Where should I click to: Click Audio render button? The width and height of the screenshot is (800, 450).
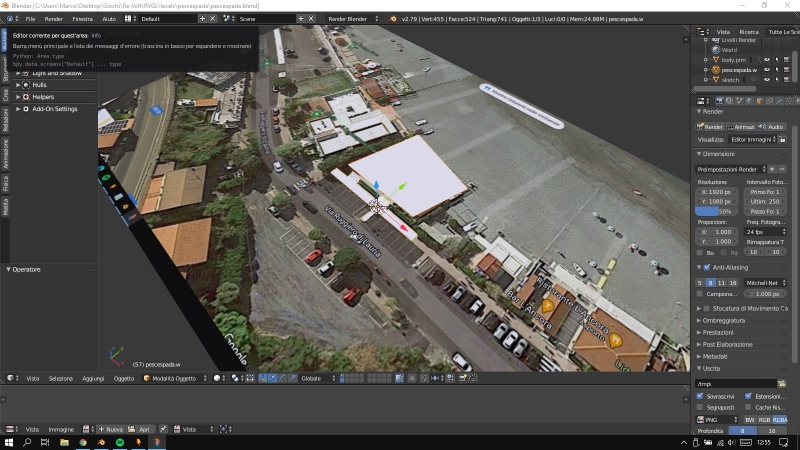(x=771, y=127)
